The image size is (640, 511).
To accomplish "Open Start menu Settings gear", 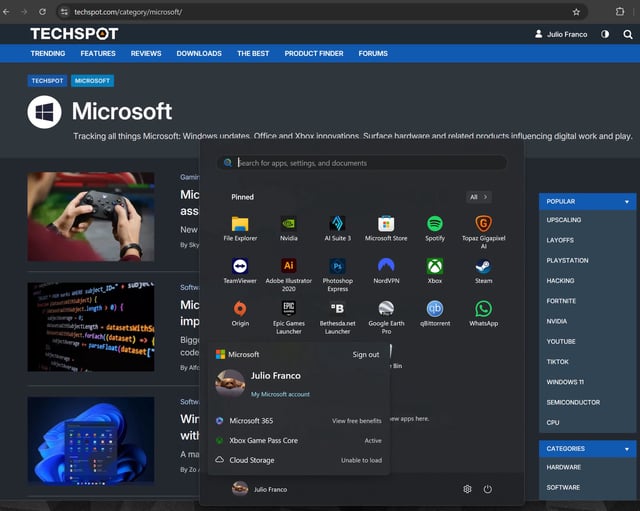I will 467,489.
